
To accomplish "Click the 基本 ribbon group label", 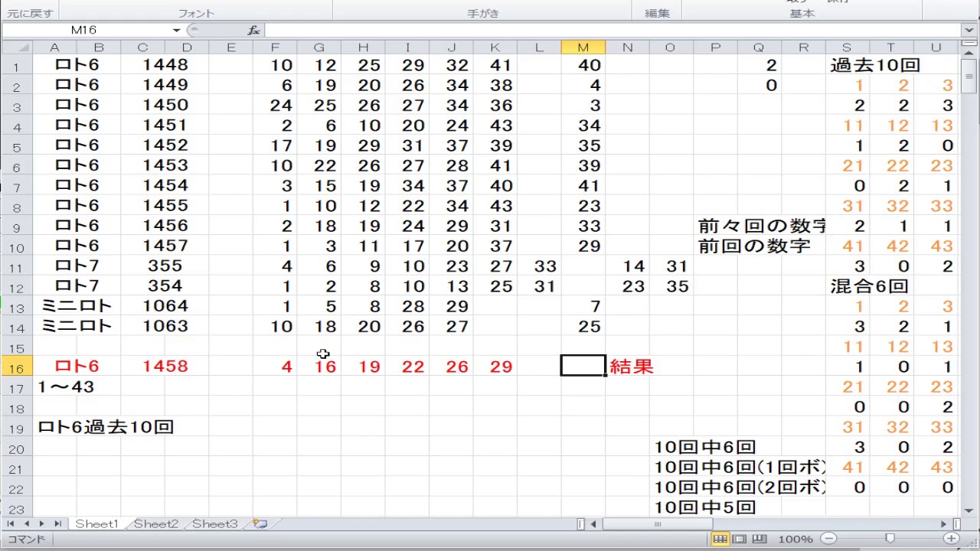I will tap(802, 13).
